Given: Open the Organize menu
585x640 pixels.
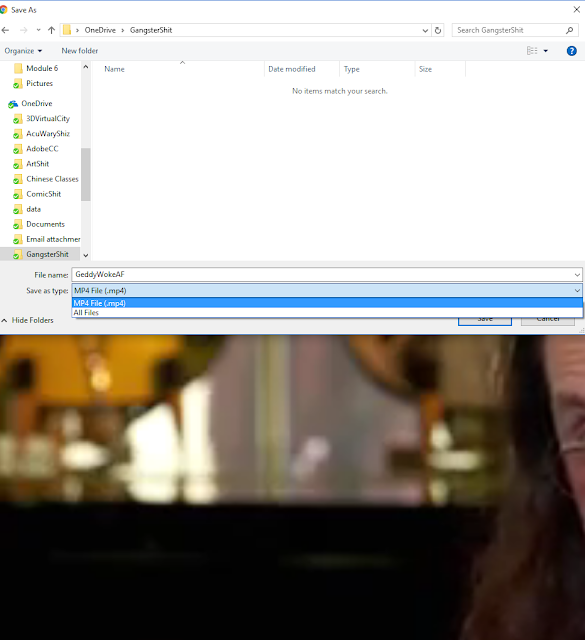Looking at the screenshot, I should [x=23, y=51].
